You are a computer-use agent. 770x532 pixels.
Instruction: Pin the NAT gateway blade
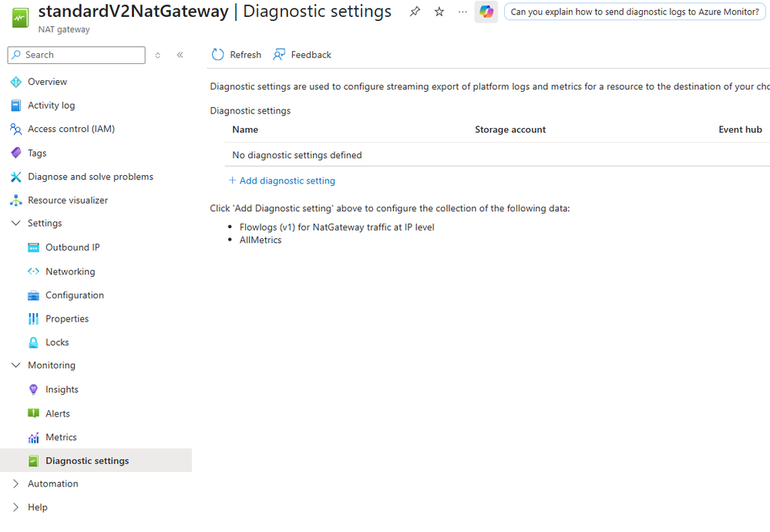click(x=415, y=12)
